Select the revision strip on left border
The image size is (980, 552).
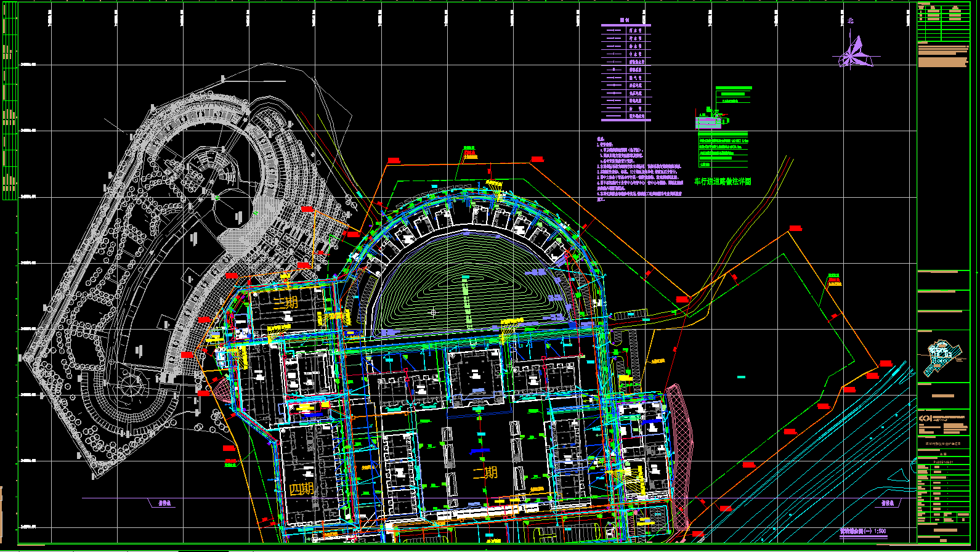click(9, 114)
